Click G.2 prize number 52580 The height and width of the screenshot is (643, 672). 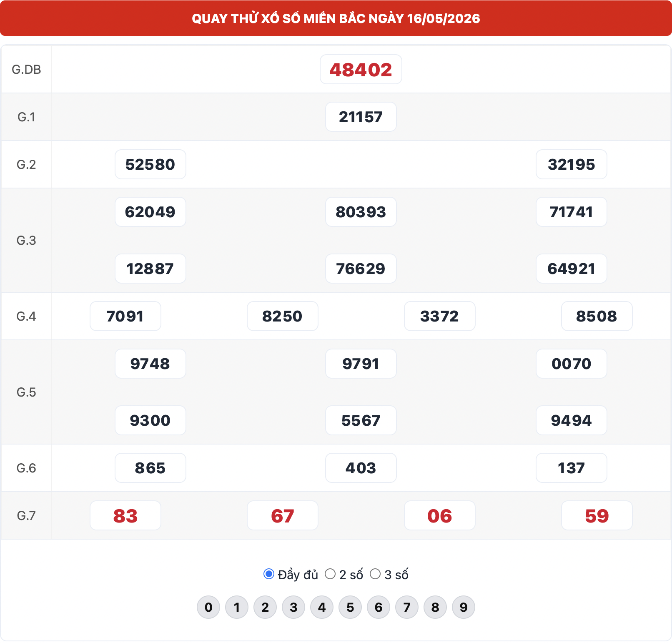150,164
